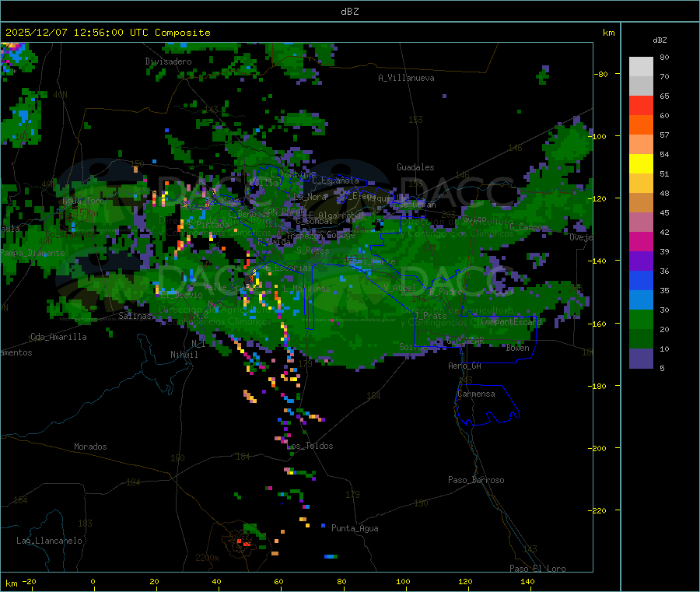The image size is (700, 592).
Task: Select the '-220' tick on the right axis
Action: click(x=599, y=510)
